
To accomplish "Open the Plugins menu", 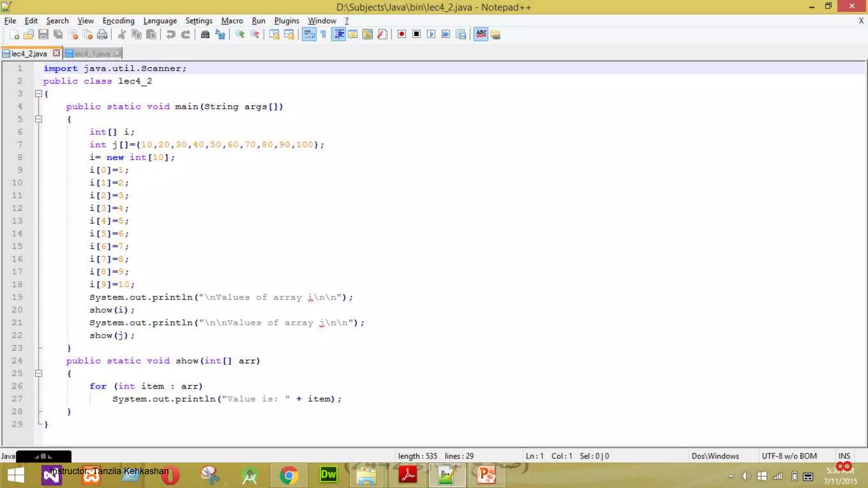I will point(287,21).
